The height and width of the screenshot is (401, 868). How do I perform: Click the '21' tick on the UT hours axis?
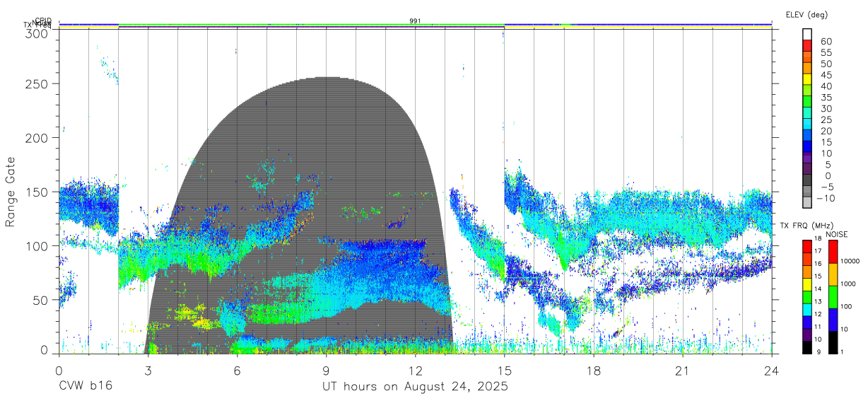[x=682, y=371]
